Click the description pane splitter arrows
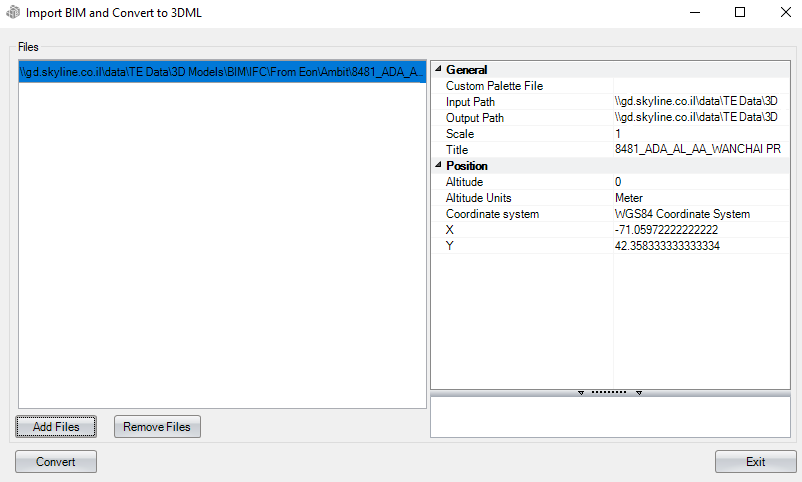Image resolution: width=802 pixels, height=482 pixels. coord(608,392)
